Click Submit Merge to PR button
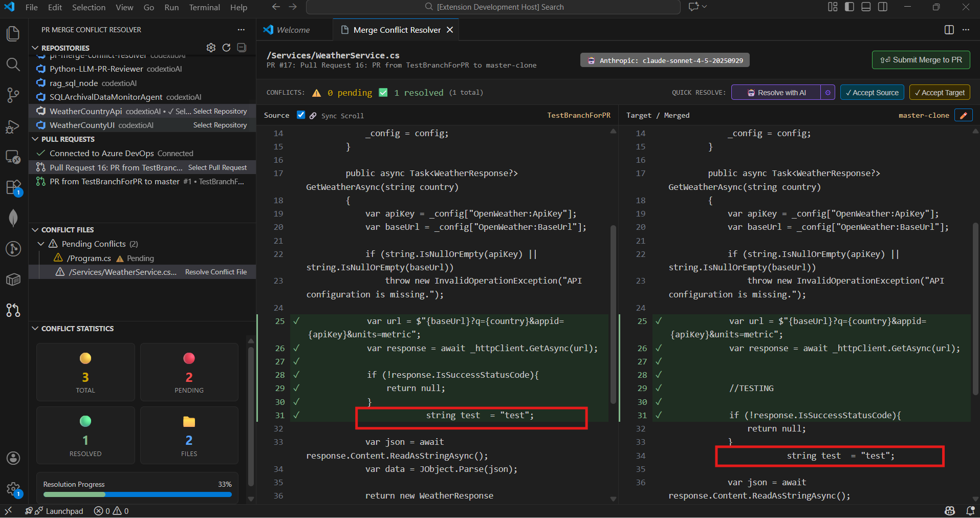Viewport: 980px width, 518px height. (921, 60)
